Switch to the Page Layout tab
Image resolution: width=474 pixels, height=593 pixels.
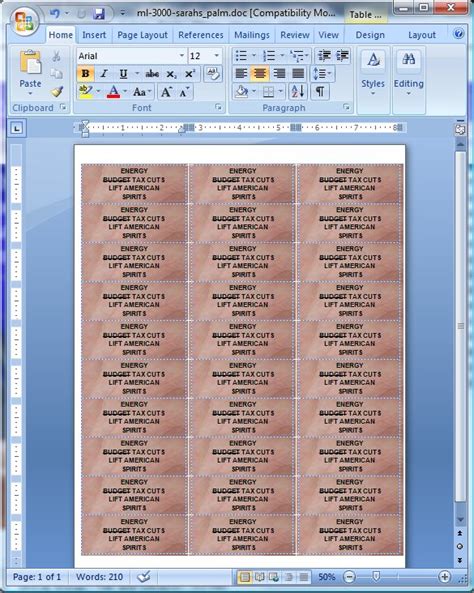[x=142, y=35]
